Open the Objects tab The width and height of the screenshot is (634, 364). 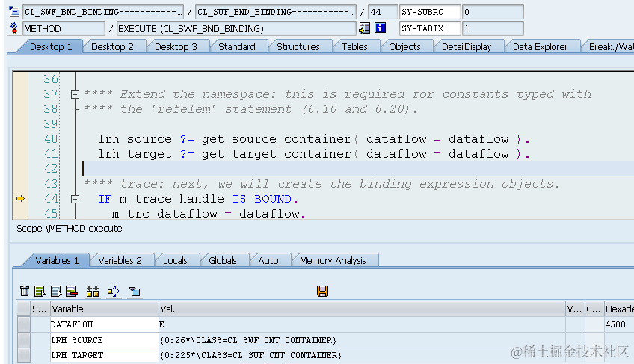(x=404, y=46)
